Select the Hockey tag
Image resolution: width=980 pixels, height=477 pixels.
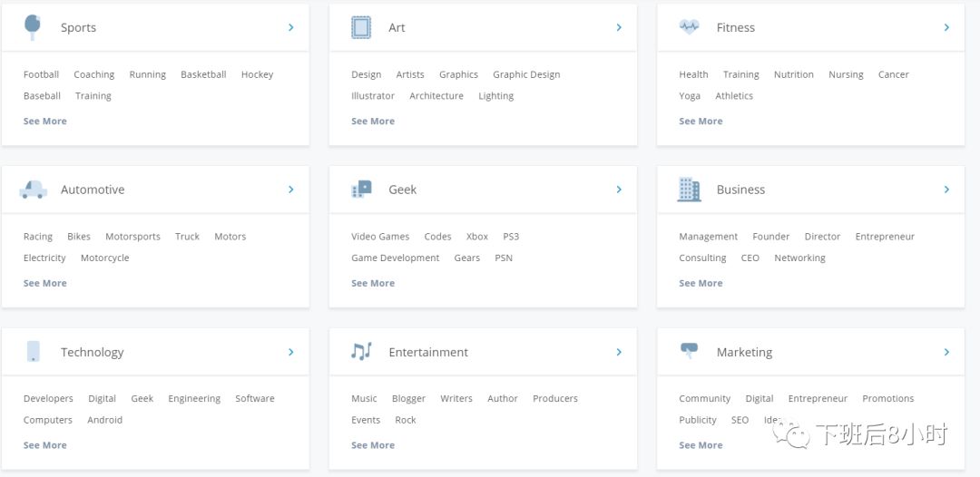[x=257, y=74]
